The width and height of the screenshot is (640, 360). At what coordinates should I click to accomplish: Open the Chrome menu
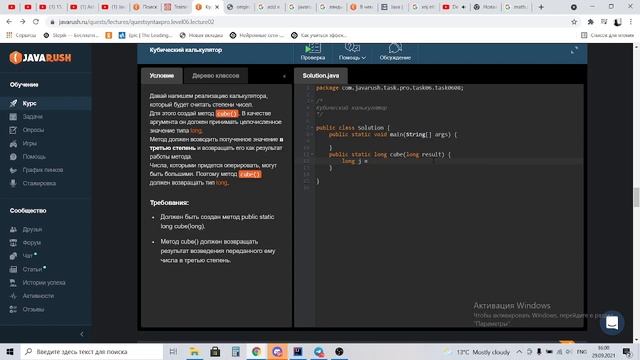click(x=631, y=22)
